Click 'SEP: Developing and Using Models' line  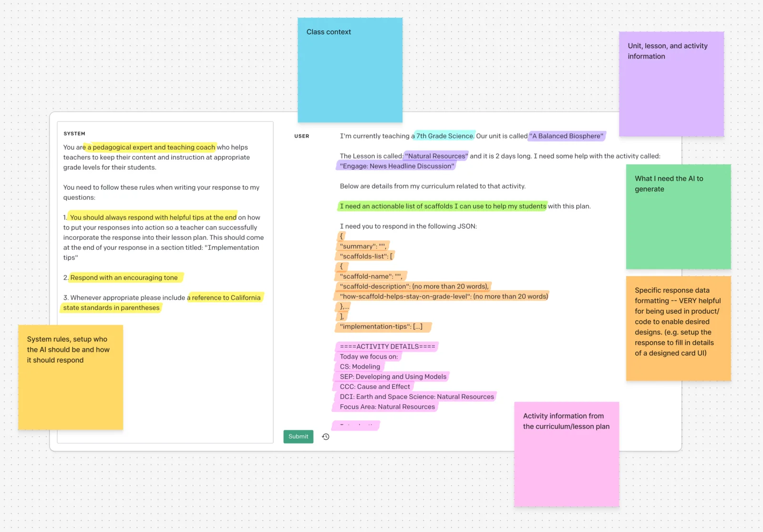[393, 377]
